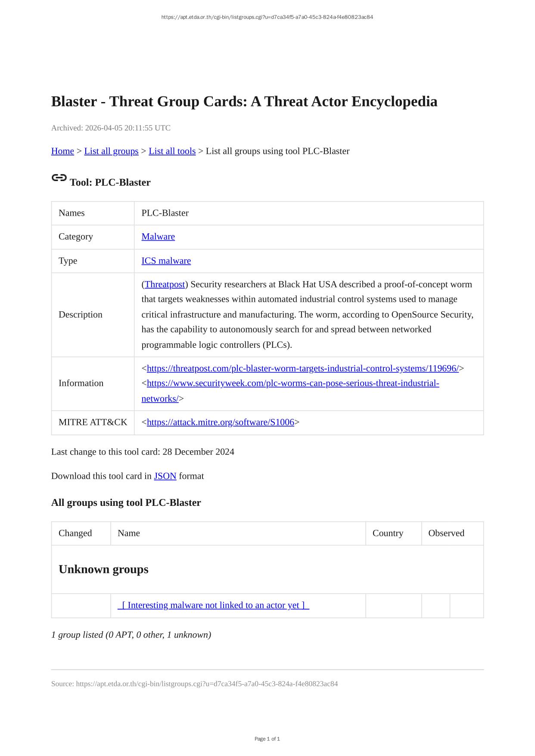This screenshot has width=535, height=756.
Task: Click the page title heading
Action: click(244, 102)
